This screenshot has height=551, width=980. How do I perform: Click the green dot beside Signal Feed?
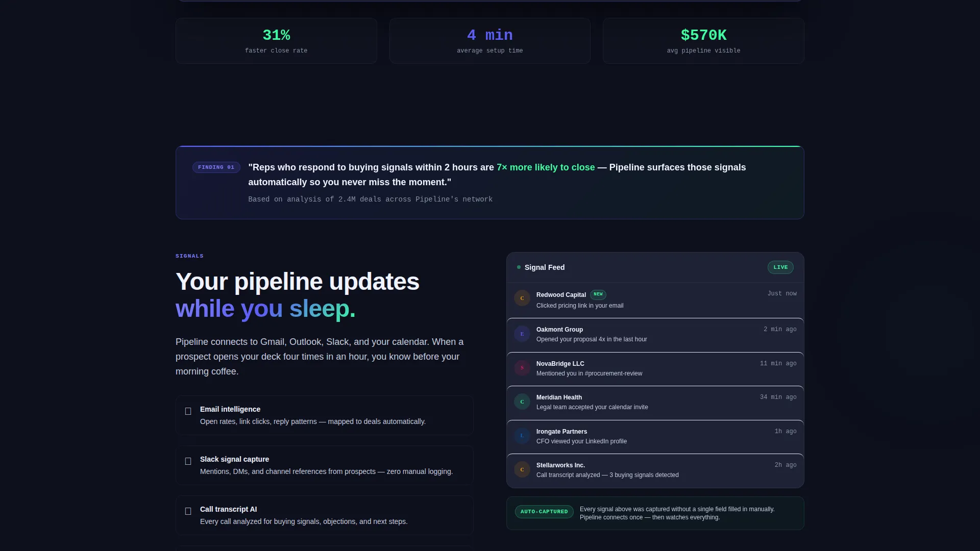coord(519,267)
